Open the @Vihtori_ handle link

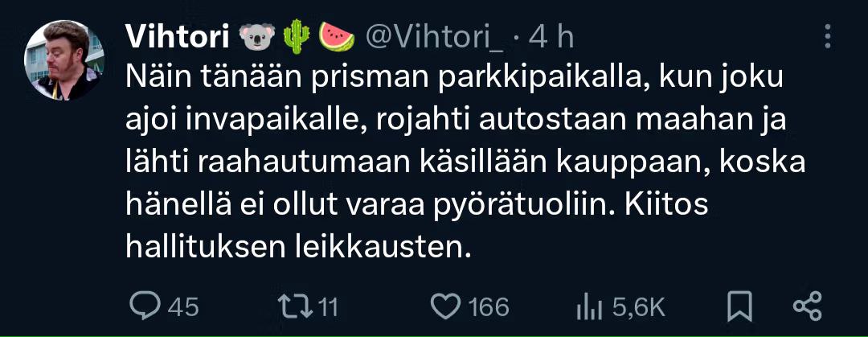tap(435, 39)
